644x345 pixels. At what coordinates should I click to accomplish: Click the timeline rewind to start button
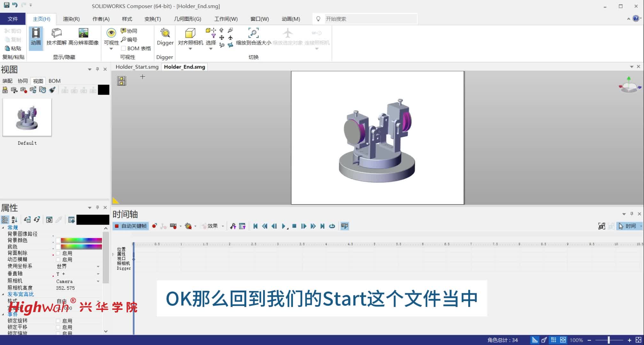tap(255, 226)
